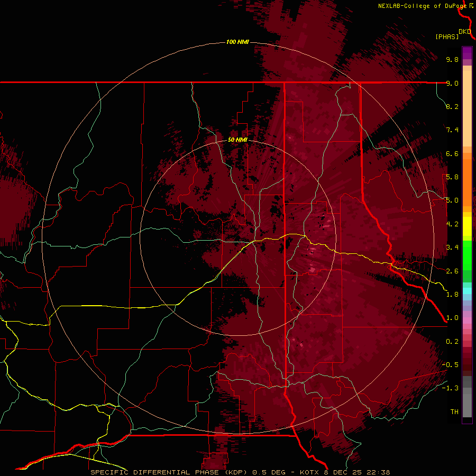Click the 6.6 value on color scale
This screenshot has height=476, width=476.
point(452,153)
